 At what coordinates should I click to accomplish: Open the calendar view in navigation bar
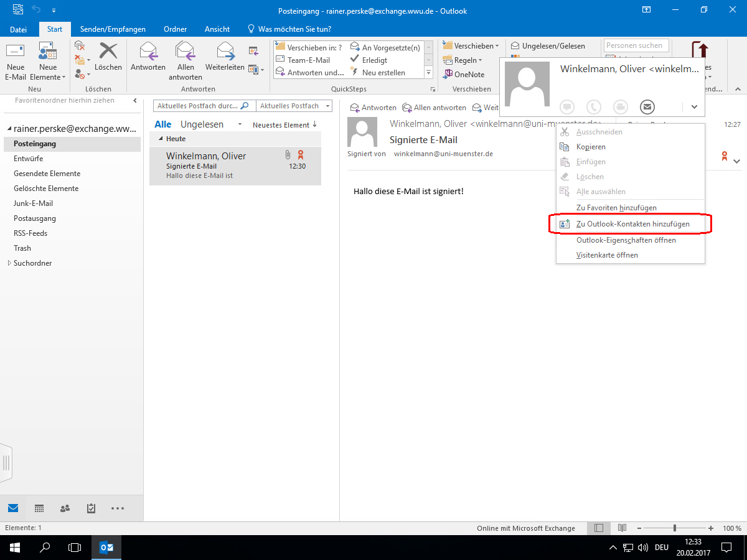pos(39,508)
